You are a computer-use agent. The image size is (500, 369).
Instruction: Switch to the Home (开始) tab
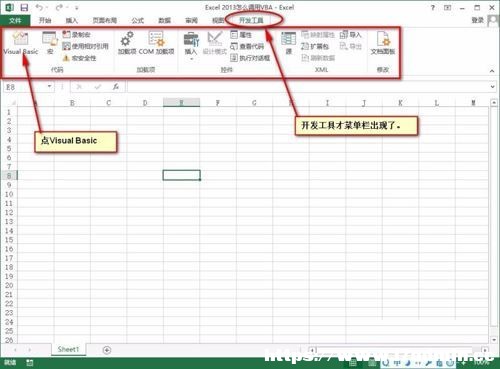45,20
